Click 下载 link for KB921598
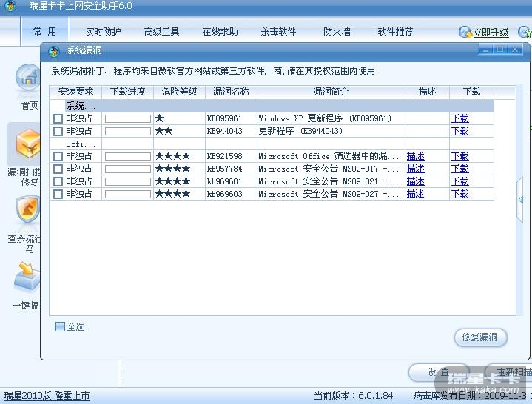 [459, 156]
